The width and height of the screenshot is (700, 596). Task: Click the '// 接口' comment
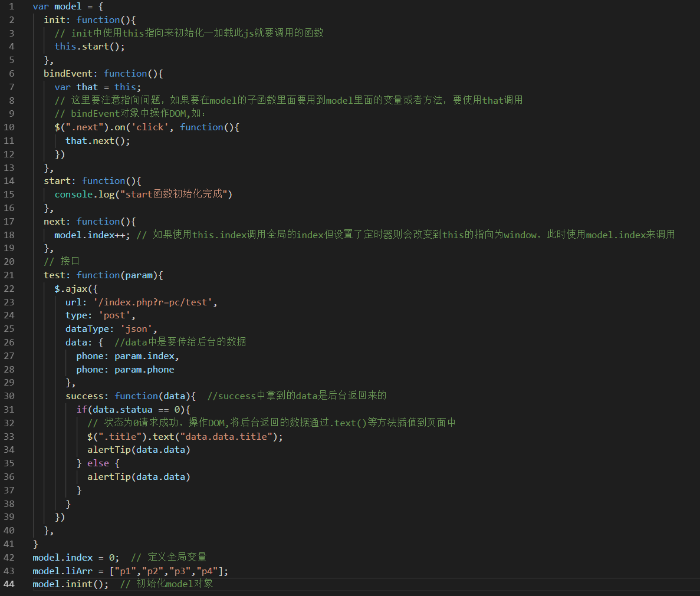click(61, 261)
